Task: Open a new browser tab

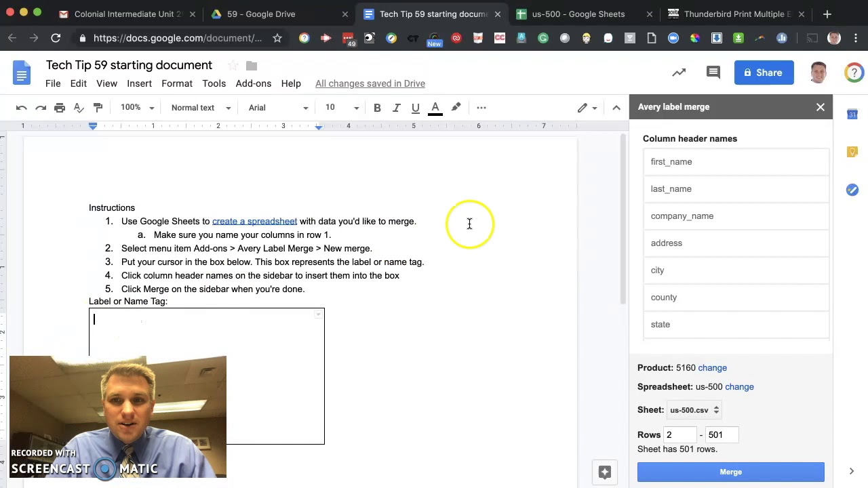Action: [827, 14]
